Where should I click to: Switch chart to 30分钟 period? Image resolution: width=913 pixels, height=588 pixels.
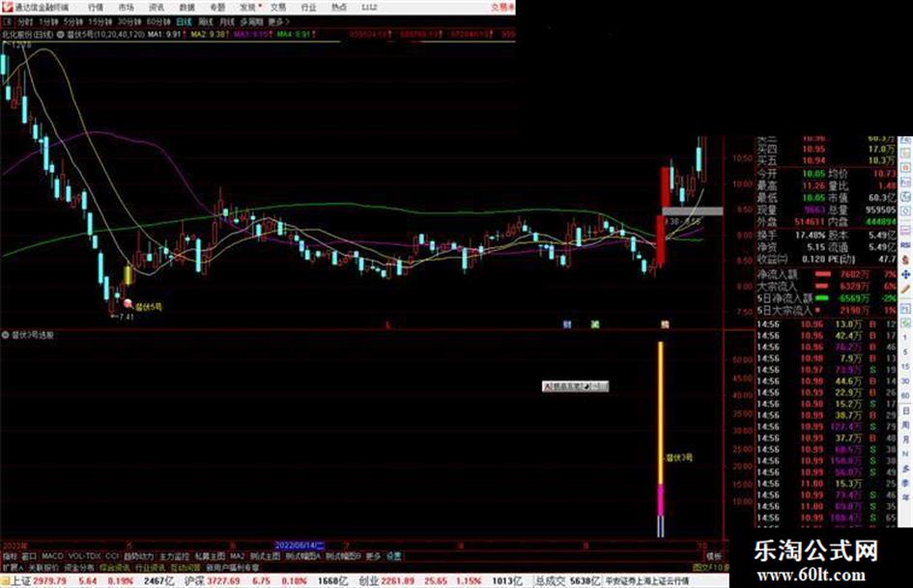pos(129,22)
